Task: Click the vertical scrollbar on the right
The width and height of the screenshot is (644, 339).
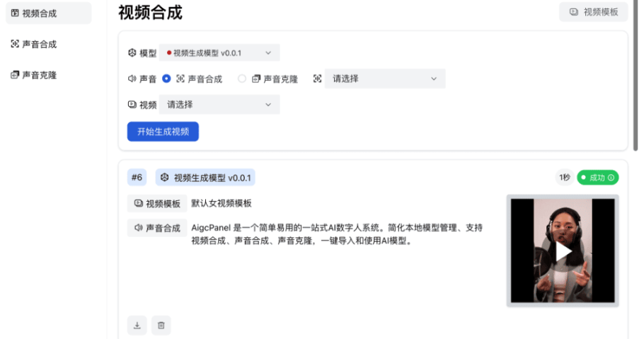Action: [635, 71]
